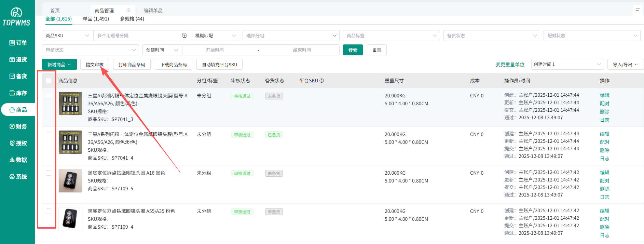
Task: Expand the 选择分组 group dropdown
Action: tap(291, 36)
